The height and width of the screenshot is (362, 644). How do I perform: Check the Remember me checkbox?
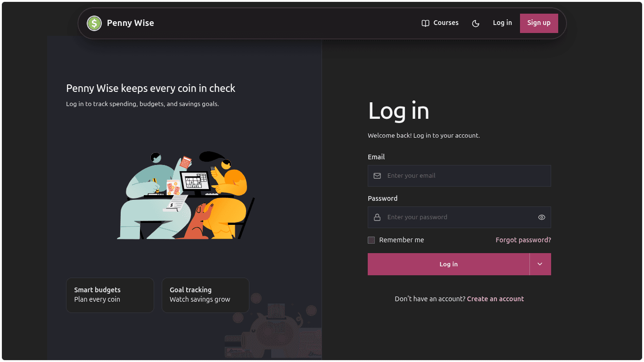(x=372, y=240)
